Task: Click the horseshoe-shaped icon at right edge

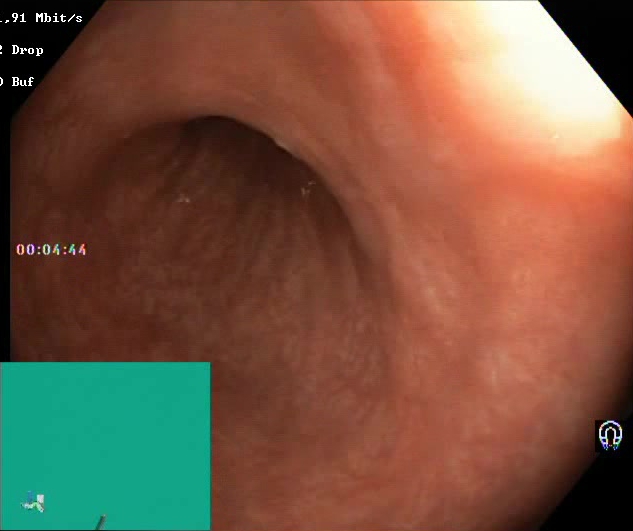Action: click(610, 436)
